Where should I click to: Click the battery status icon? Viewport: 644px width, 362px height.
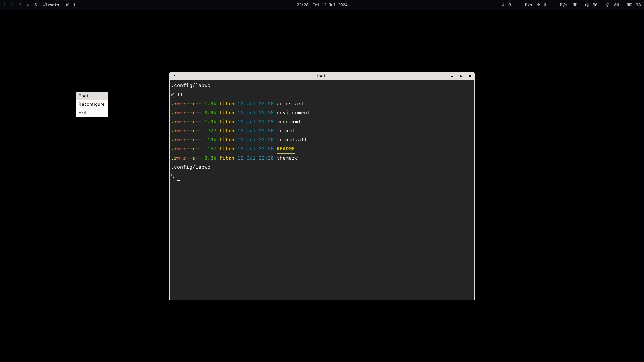pos(630,5)
